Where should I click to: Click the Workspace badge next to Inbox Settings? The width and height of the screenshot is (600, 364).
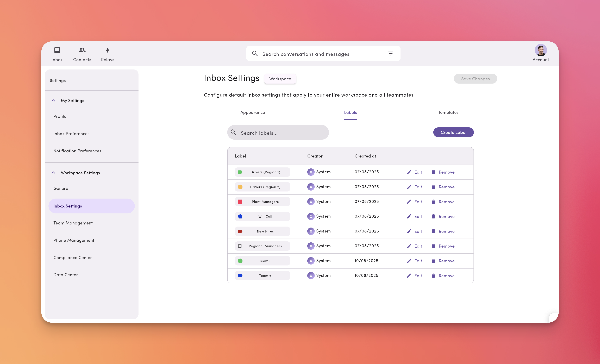coord(280,79)
